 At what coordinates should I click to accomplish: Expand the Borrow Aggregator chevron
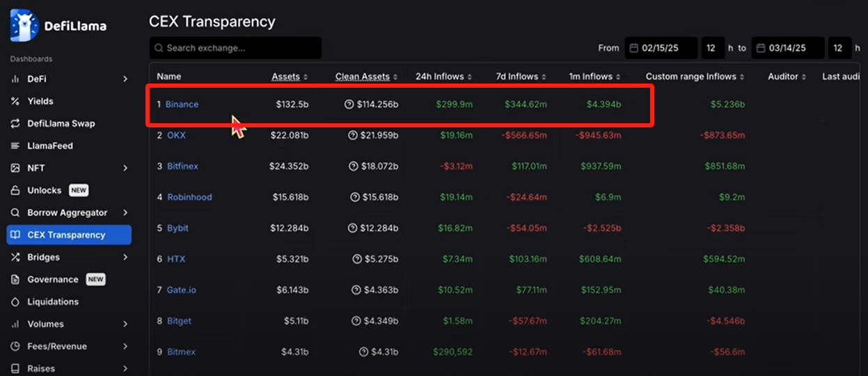pyautogui.click(x=125, y=212)
